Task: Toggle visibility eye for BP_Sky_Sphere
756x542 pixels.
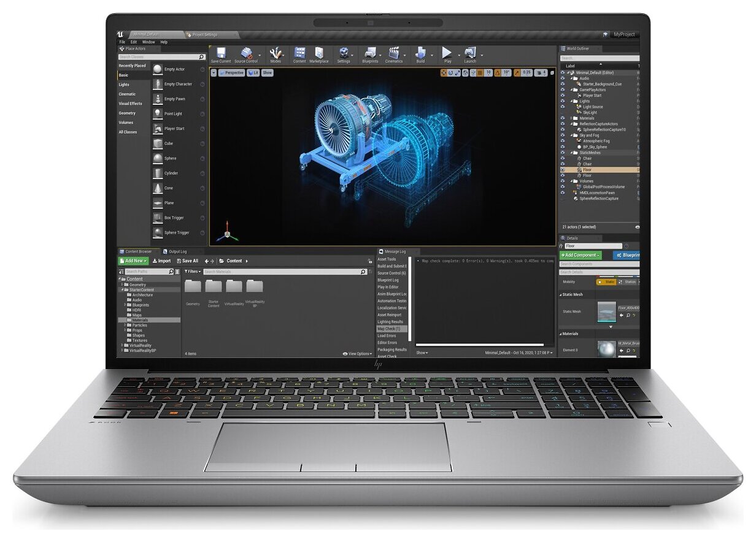Action: point(563,147)
